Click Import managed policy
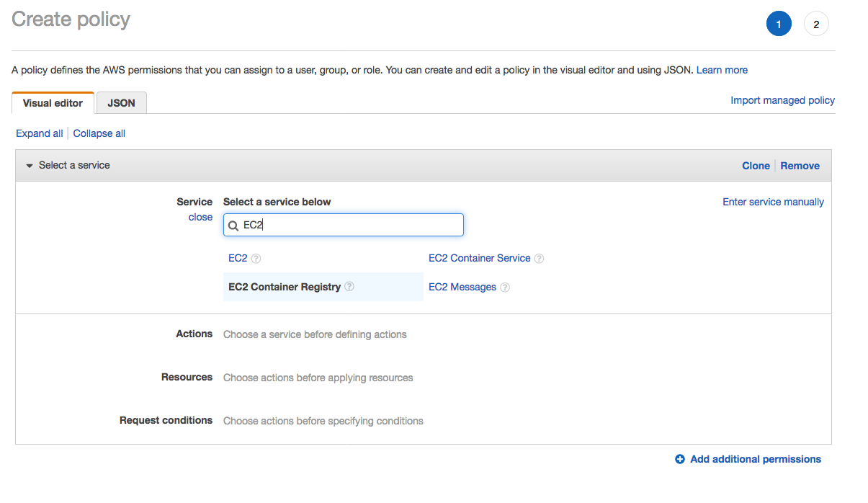The width and height of the screenshot is (868, 503). point(783,100)
